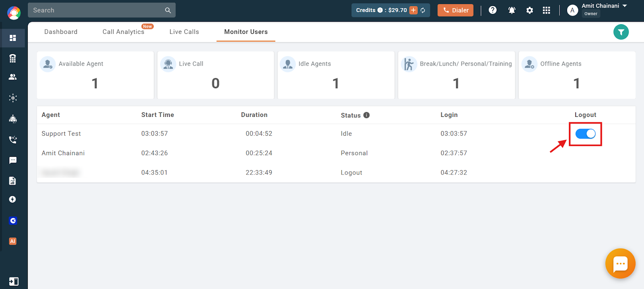Click the Status info icon
The image size is (644, 289).
click(366, 115)
